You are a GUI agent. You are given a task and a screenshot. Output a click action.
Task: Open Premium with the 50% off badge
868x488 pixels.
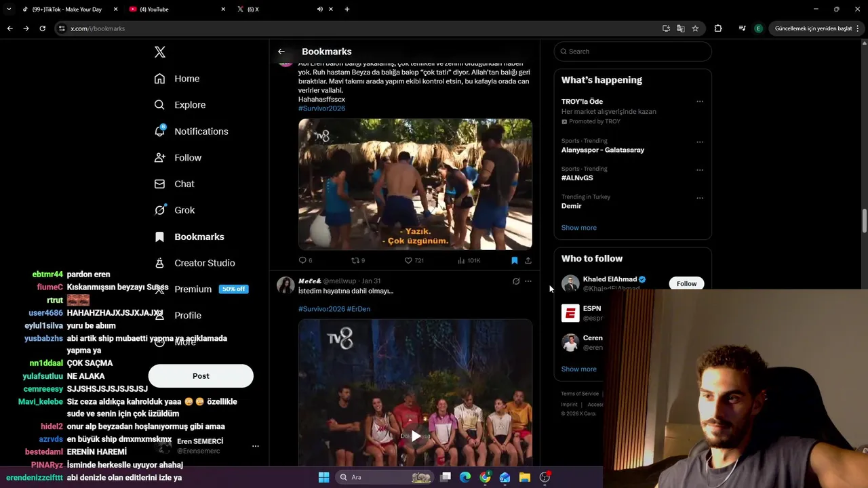(201, 289)
